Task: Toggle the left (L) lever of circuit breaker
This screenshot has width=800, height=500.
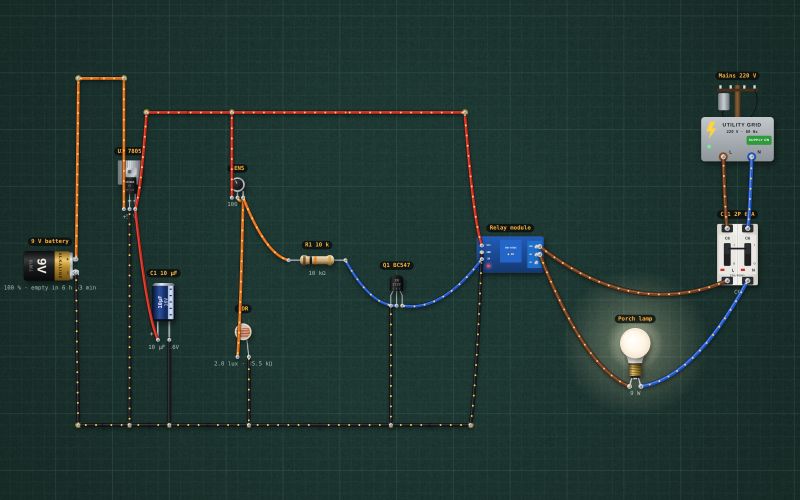Action: 728,254
